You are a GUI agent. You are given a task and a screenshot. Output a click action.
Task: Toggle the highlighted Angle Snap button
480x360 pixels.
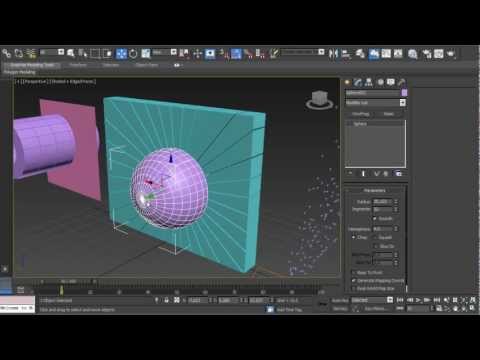coord(236,53)
